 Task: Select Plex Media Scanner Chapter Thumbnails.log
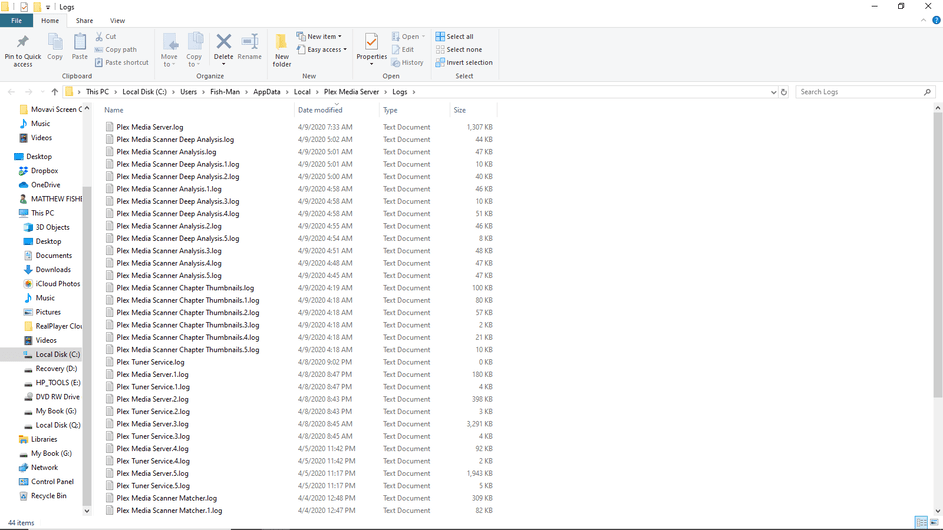pyautogui.click(x=185, y=288)
